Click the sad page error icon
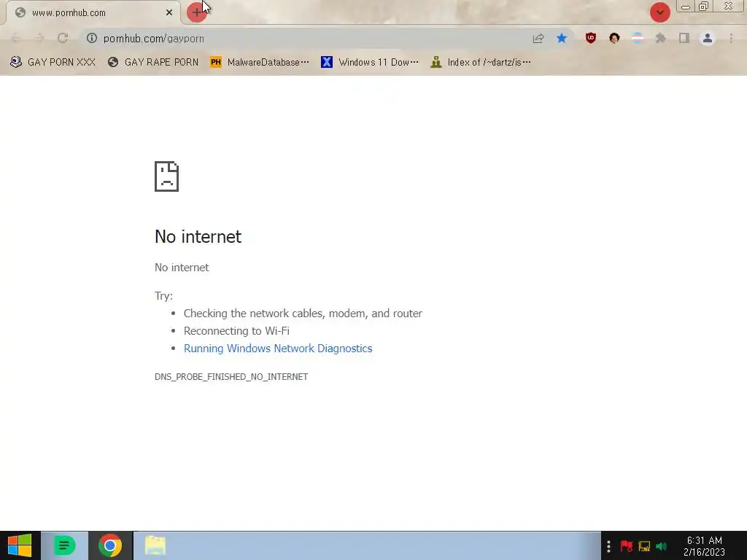The height and width of the screenshot is (560, 747). 167,176
